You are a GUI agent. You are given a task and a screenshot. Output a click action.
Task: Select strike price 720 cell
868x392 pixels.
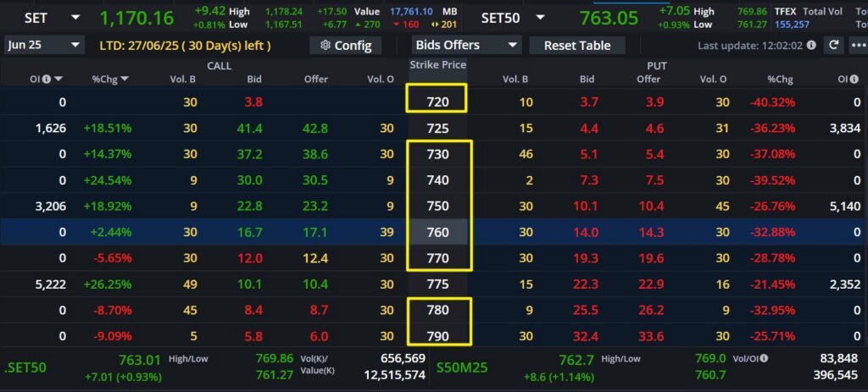[437, 102]
